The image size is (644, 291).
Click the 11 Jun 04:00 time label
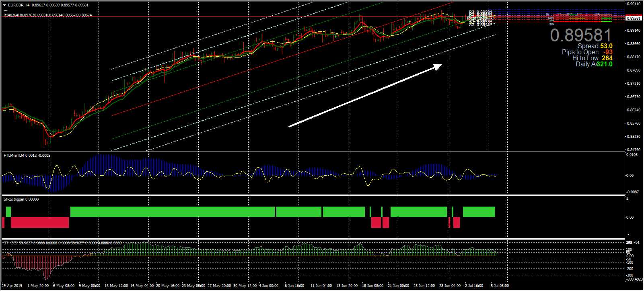coord(321,286)
